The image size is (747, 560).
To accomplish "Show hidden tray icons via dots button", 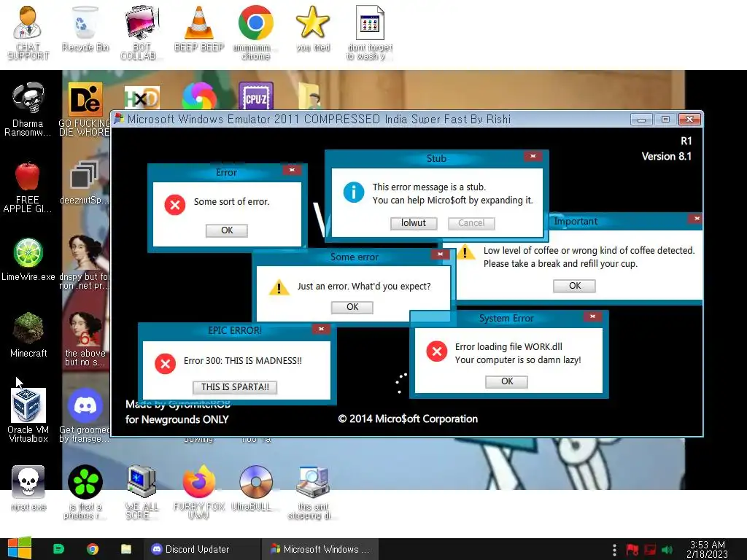I will (x=614, y=550).
